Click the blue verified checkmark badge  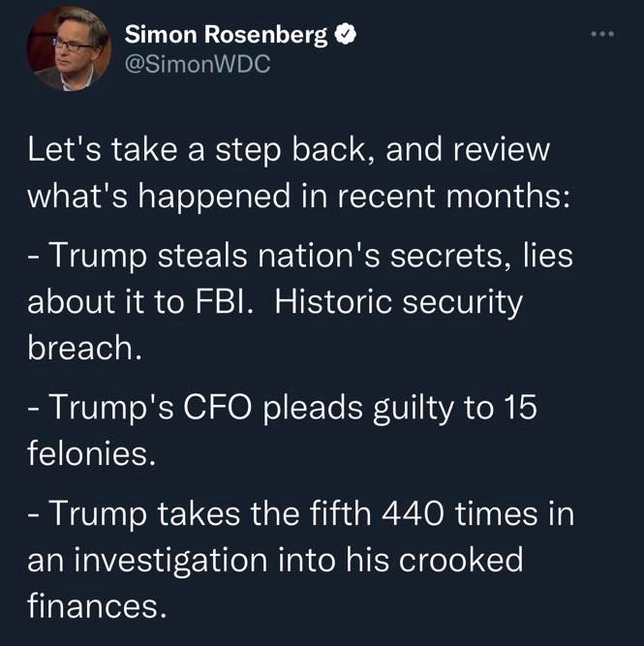coord(346,34)
